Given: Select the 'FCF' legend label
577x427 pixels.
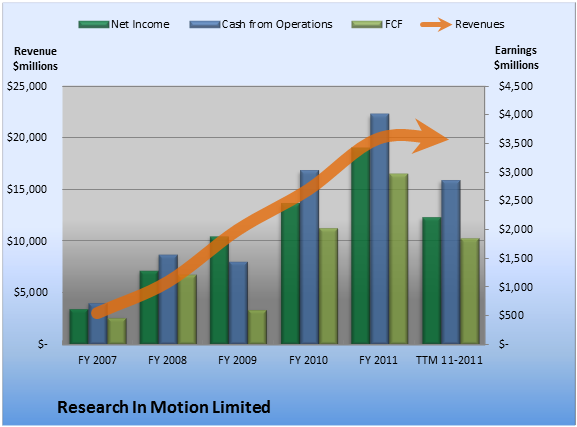Looking at the screenshot, I should click(394, 24).
